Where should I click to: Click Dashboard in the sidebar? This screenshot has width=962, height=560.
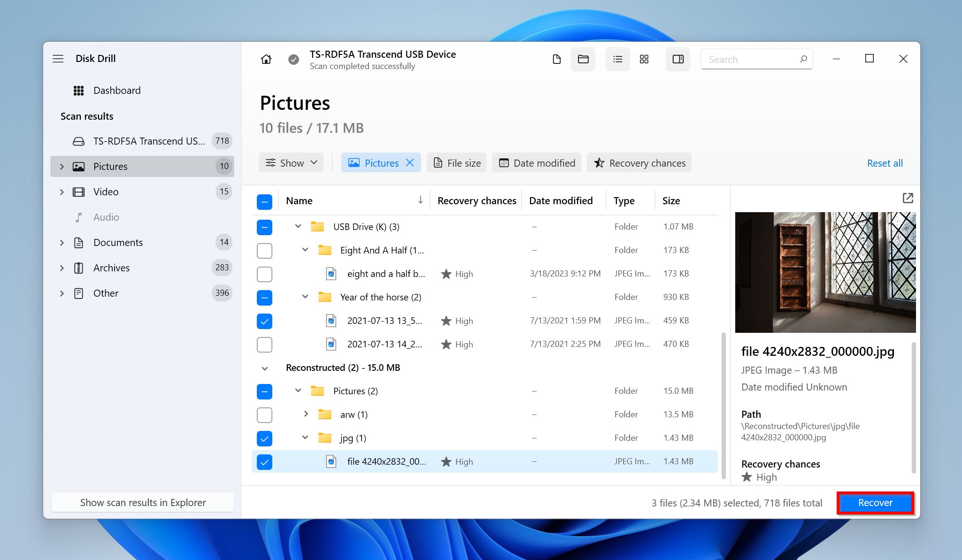[117, 90]
